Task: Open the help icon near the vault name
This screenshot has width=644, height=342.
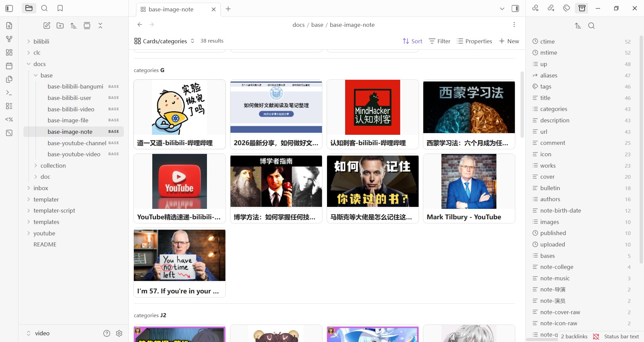Action: 107,333
